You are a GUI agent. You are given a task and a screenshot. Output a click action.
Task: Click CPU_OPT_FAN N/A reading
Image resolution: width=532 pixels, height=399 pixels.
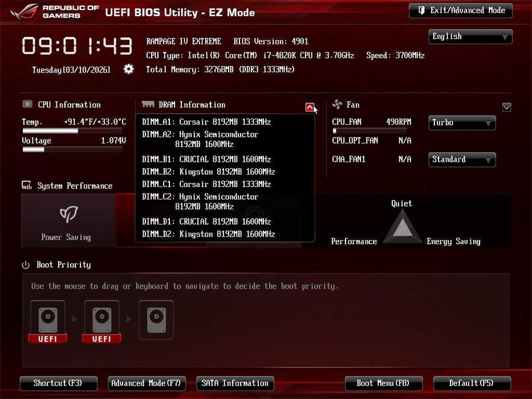[x=405, y=140]
